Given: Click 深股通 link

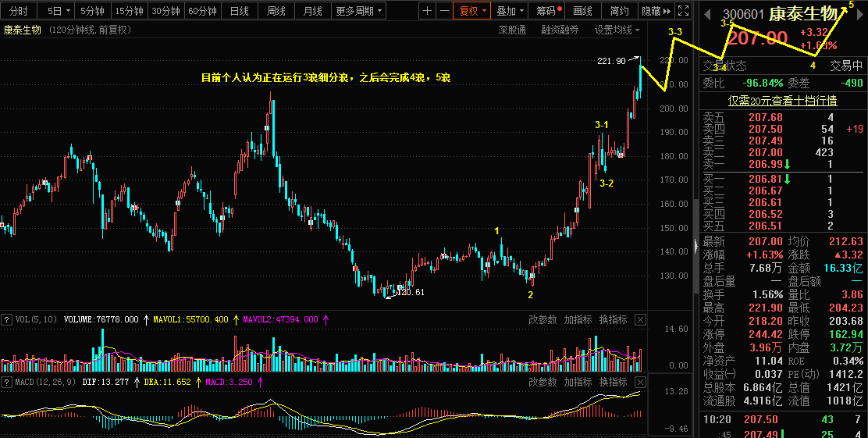Looking at the screenshot, I should (512, 30).
